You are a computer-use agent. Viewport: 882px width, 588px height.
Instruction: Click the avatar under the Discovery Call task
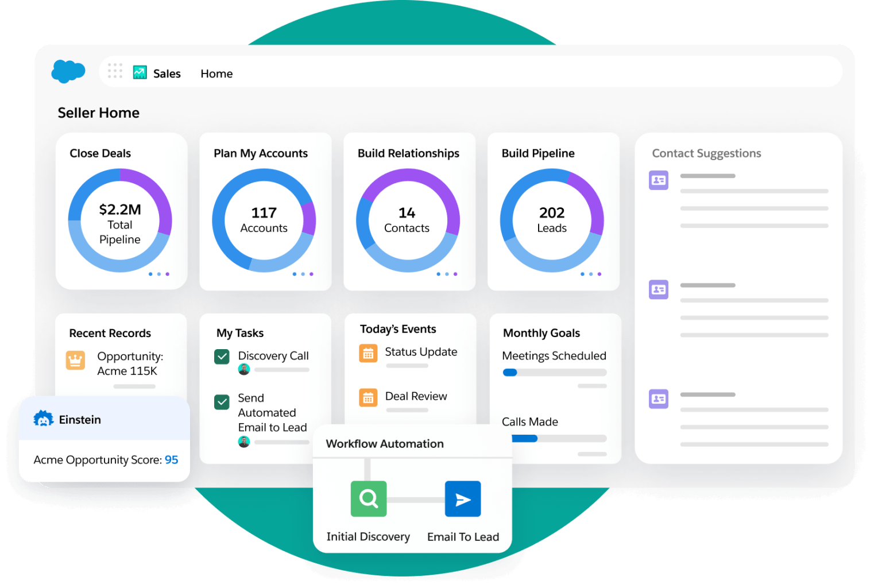point(244,370)
